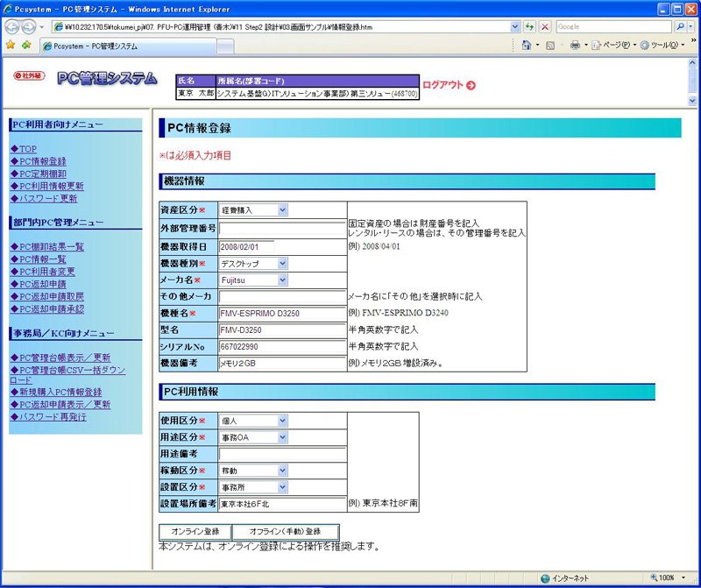Click the search magnifier icon
Viewport: 701px width, 588px height.
680,27
